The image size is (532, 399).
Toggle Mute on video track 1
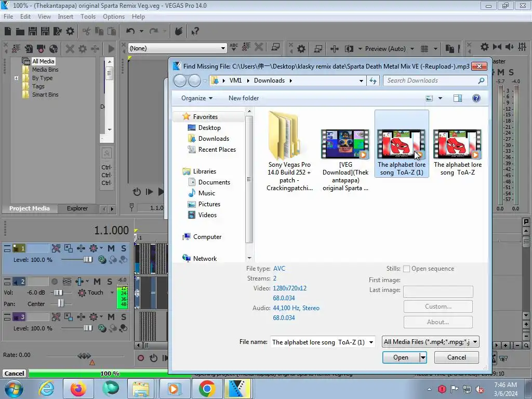coord(111,248)
